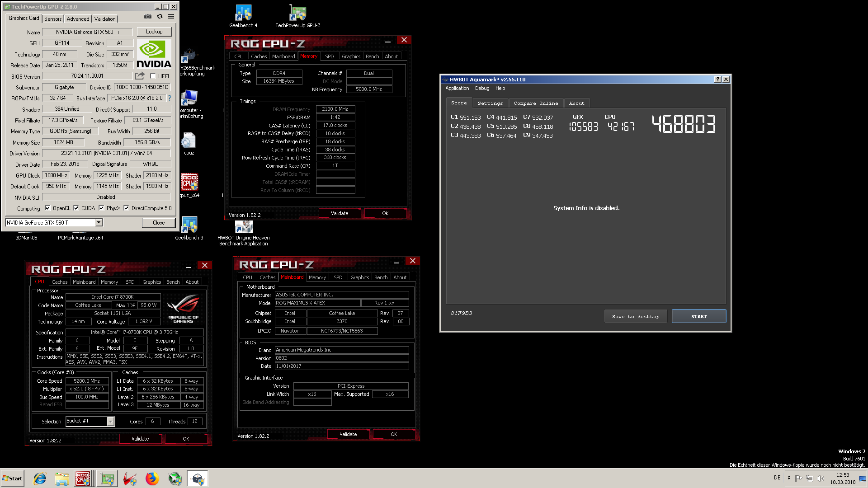The image size is (868, 488).
Task: Click the red bird icon in the taskbar
Action: tap(130, 479)
